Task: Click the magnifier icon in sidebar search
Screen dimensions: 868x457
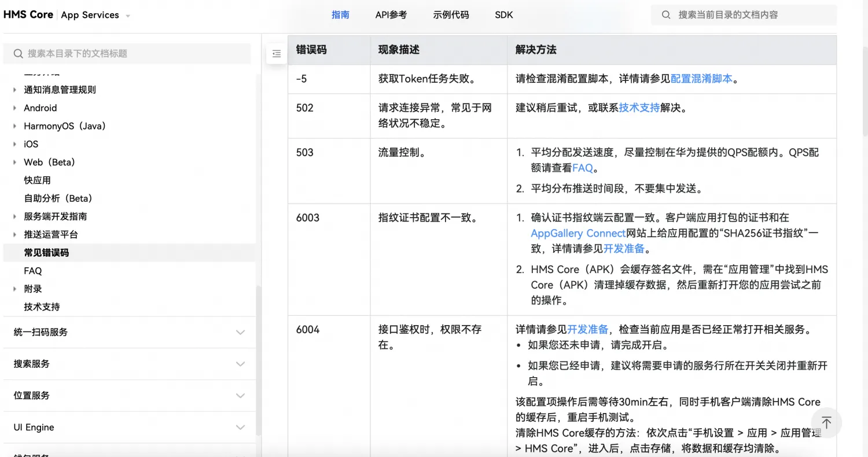Action: point(19,54)
